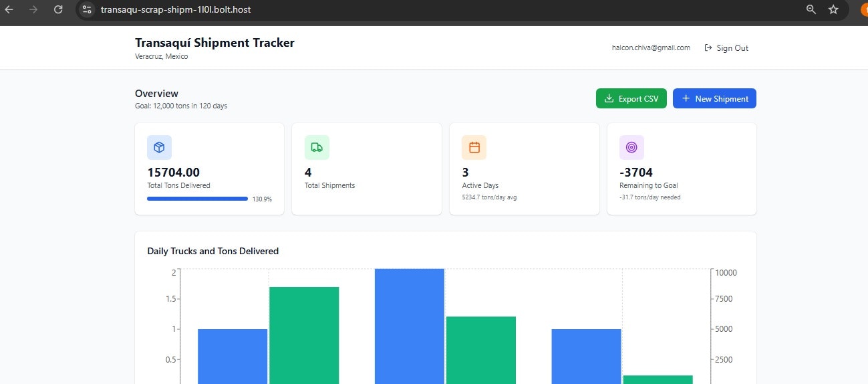
Task: Click the Active Days label
Action: click(480, 185)
